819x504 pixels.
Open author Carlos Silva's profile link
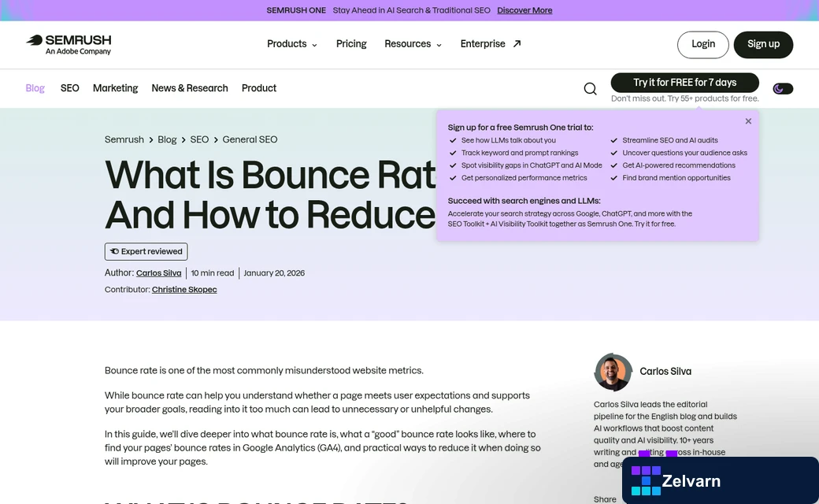(x=159, y=273)
